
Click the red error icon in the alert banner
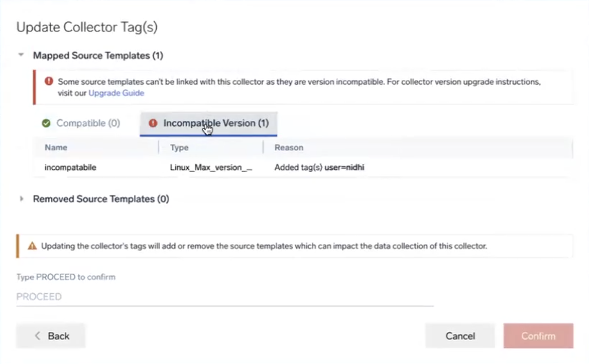click(49, 81)
